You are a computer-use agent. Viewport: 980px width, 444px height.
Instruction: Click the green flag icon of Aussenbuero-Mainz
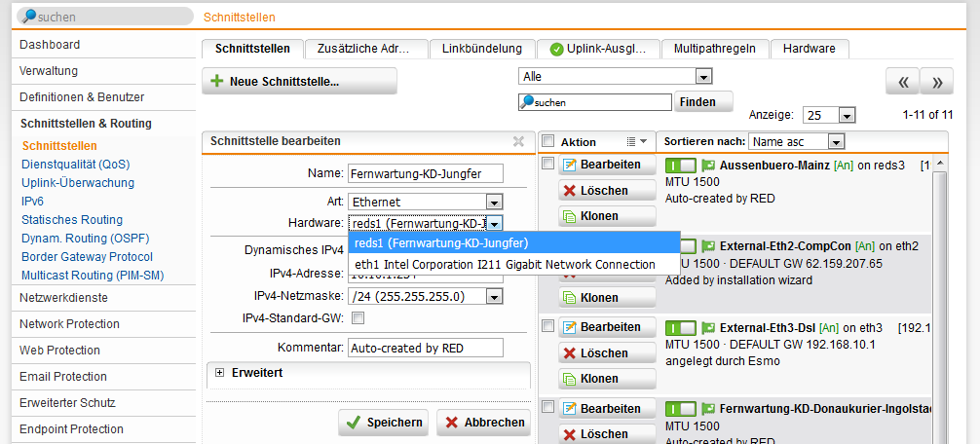[707, 166]
